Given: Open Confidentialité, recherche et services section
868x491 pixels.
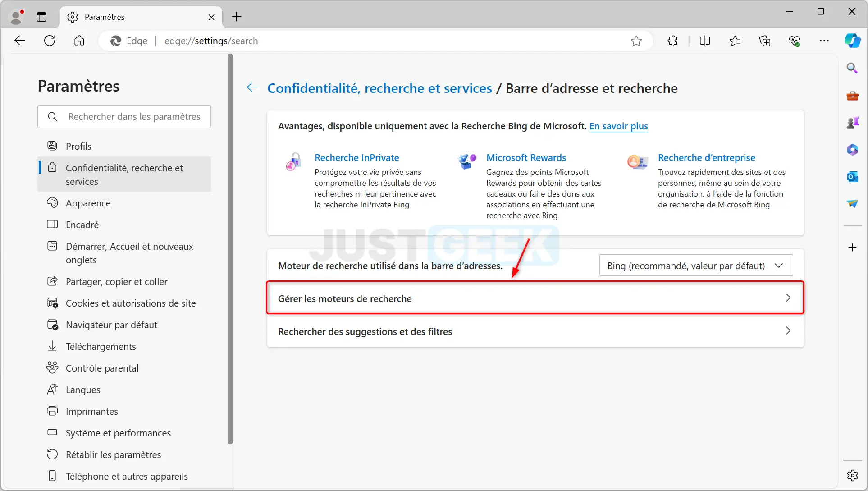Looking at the screenshot, I should [124, 174].
